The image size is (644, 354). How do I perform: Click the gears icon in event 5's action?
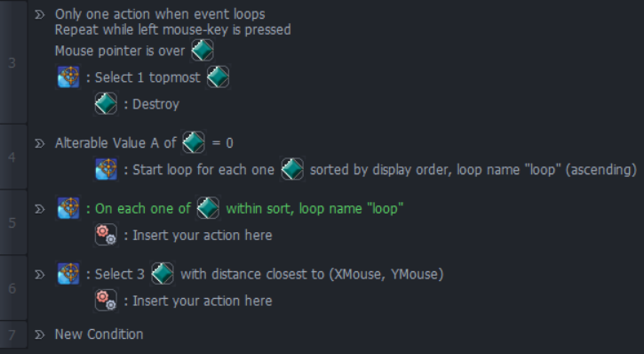(106, 235)
